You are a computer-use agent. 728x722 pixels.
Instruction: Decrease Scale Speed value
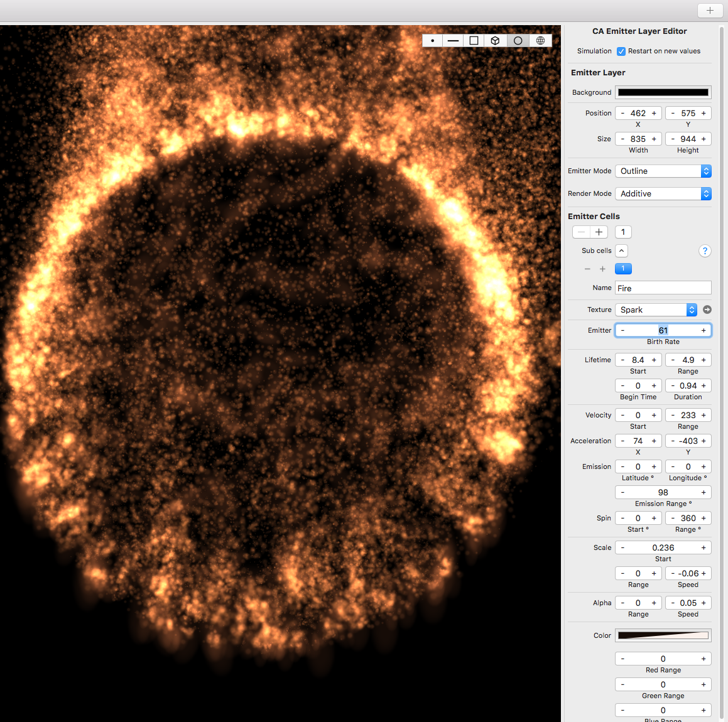pos(673,573)
